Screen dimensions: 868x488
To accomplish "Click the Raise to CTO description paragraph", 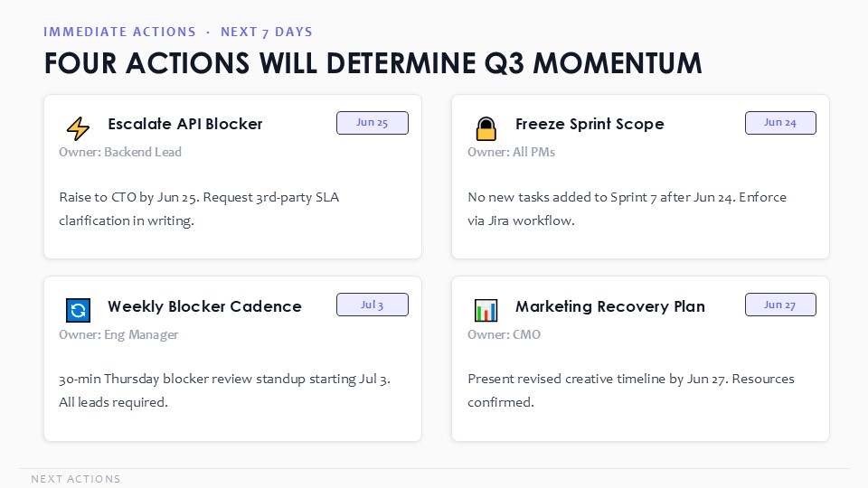I will (x=199, y=209).
